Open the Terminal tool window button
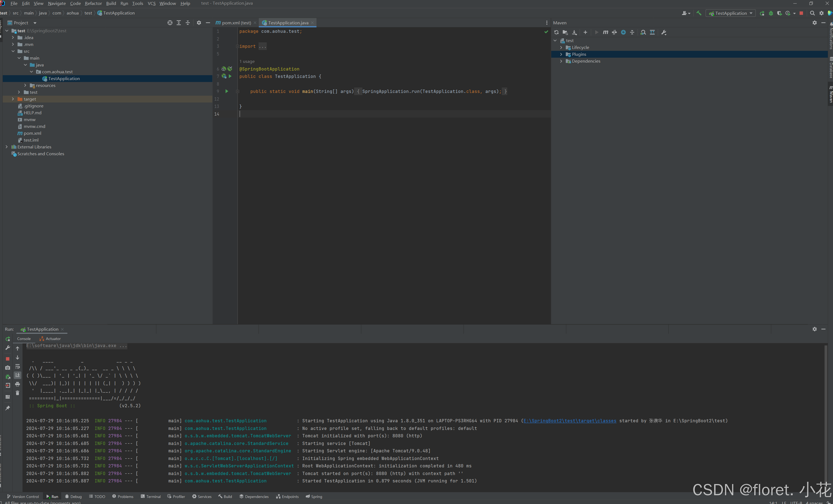This screenshot has height=504, width=833. pos(151,497)
